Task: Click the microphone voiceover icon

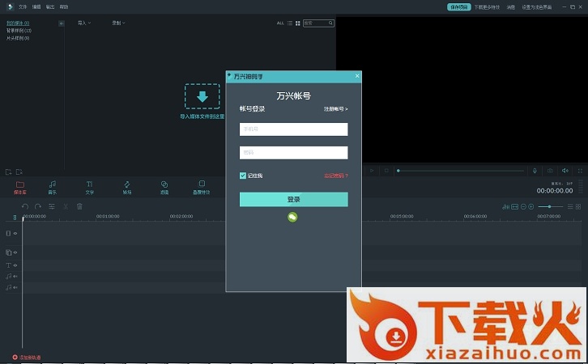Action: (x=535, y=171)
